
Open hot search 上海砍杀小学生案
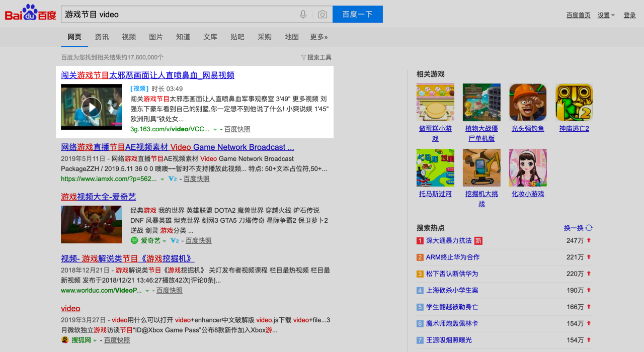452,290
